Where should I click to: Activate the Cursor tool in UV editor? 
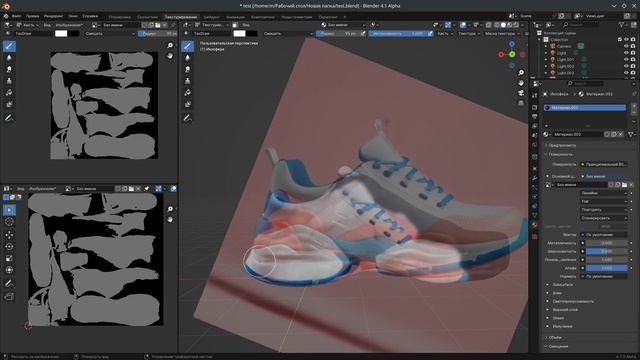pos(9,222)
